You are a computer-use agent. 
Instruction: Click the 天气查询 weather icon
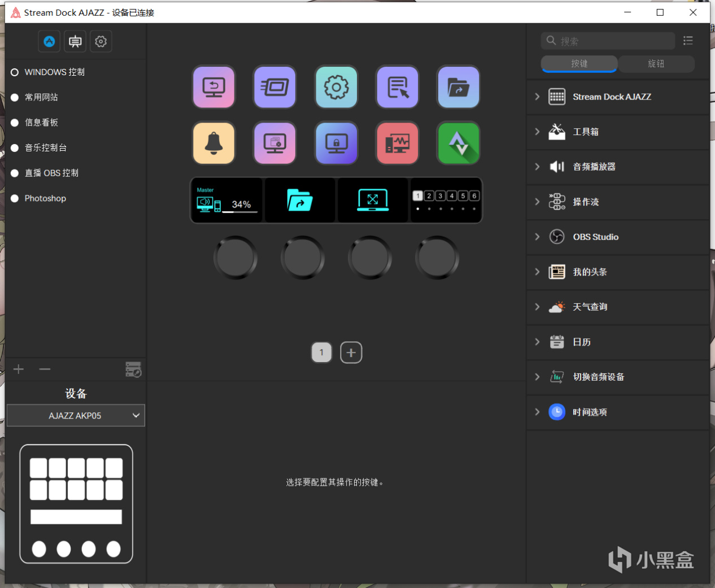point(557,307)
